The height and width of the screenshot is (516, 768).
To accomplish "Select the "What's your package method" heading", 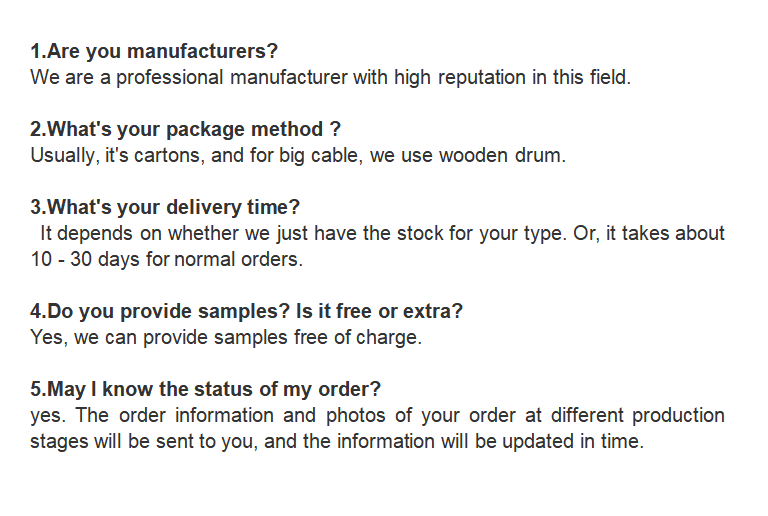I will coord(186,129).
